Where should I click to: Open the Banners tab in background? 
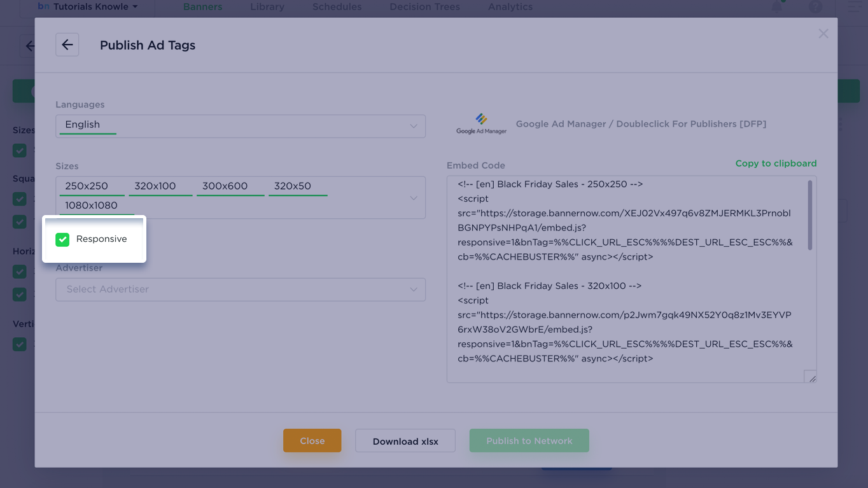click(202, 7)
